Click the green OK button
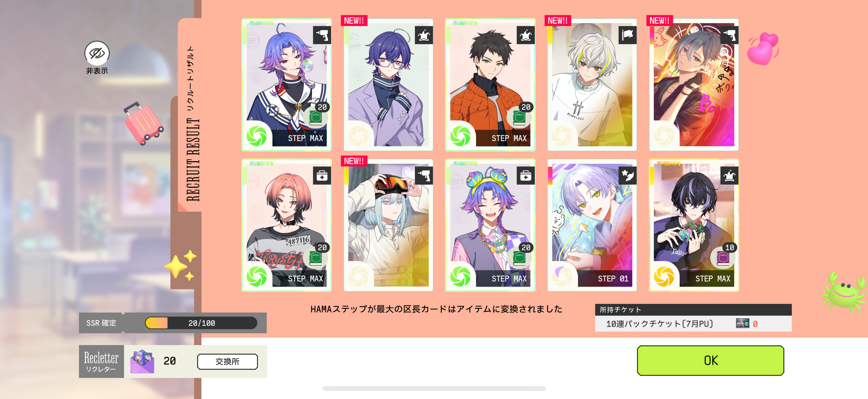 pos(710,360)
